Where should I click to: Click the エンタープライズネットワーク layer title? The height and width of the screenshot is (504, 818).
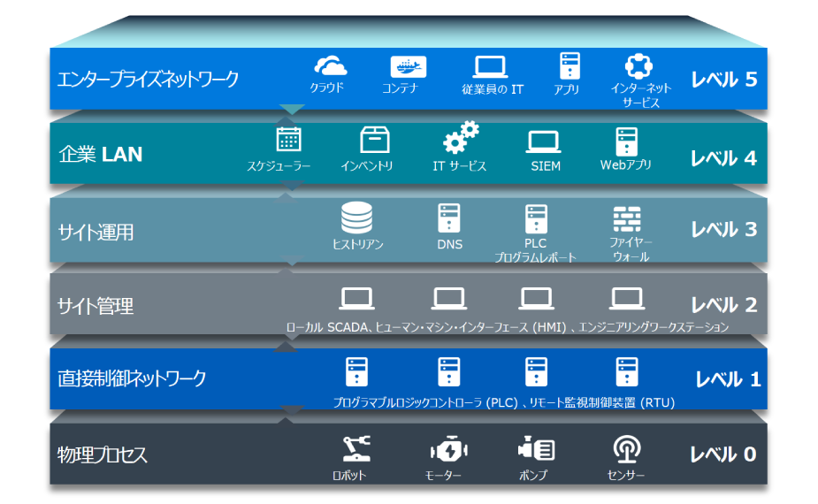148,80
